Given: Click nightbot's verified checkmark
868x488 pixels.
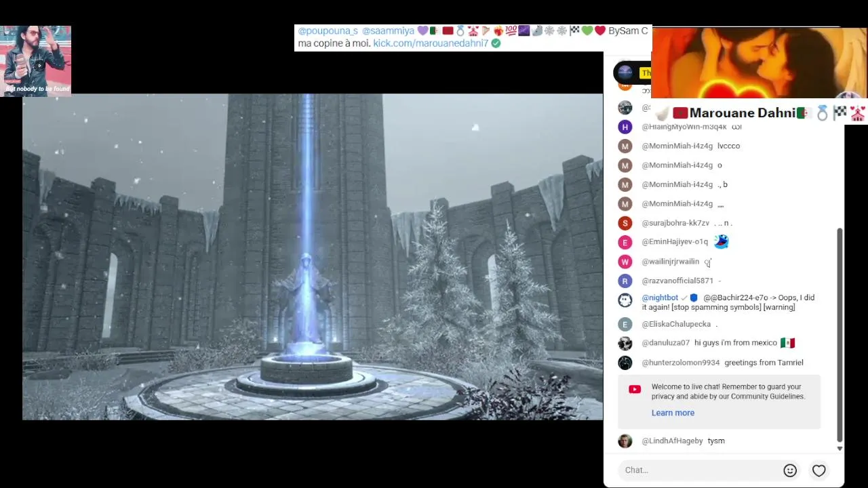Looking at the screenshot, I should [684, 298].
